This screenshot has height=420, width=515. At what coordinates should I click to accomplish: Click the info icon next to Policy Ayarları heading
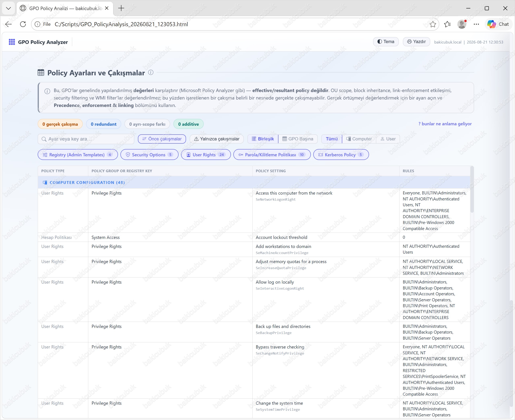pyautogui.click(x=151, y=72)
